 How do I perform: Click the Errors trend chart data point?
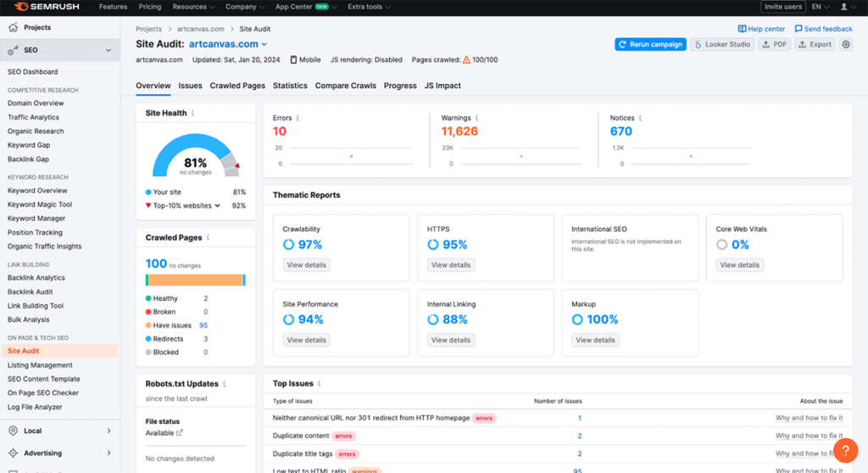[x=352, y=156]
